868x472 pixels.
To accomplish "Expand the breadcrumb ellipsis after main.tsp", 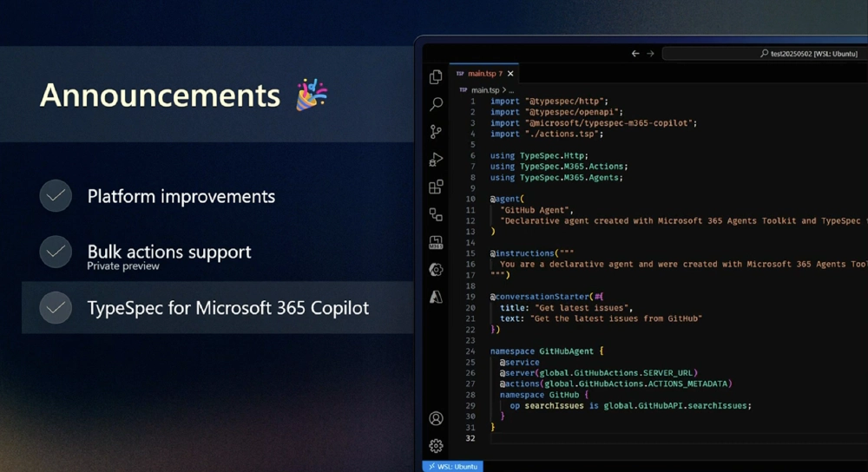I will tap(511, 89).
